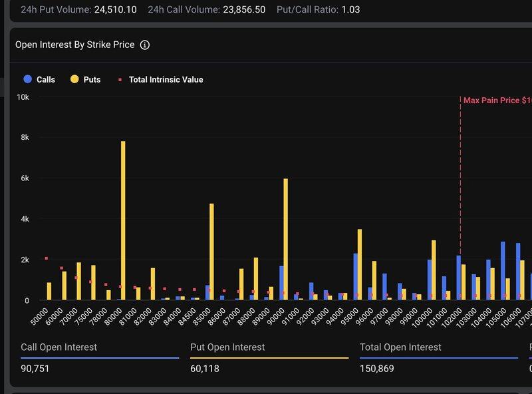Click the Put/Call Ratio 1.03 value
This screenshot has height=394, width=532.
350,10
